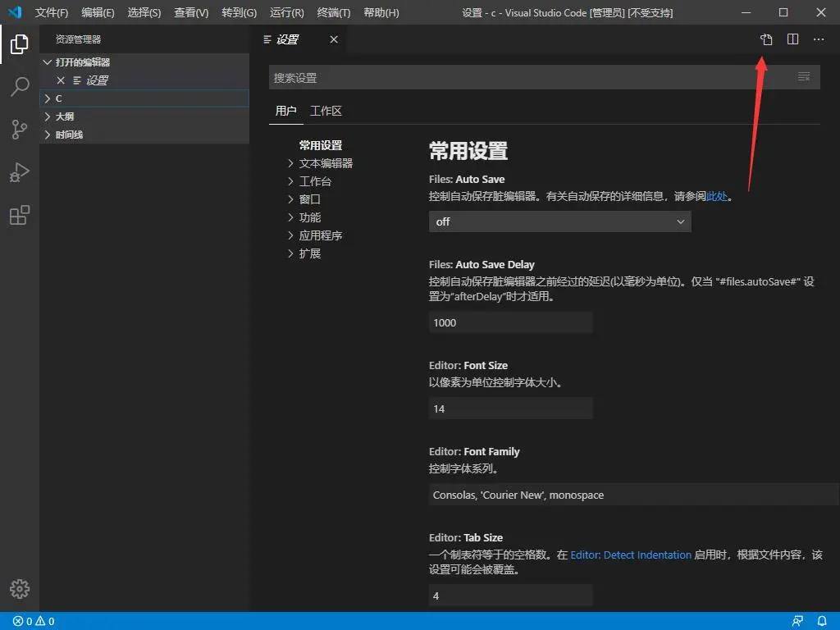Screen dimensions: 840x630
Task: Open the 选择(S) menu
Action: coord(144,12)
